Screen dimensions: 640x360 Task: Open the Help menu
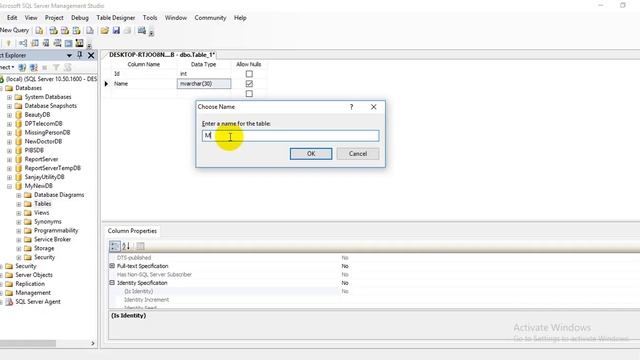240,18
